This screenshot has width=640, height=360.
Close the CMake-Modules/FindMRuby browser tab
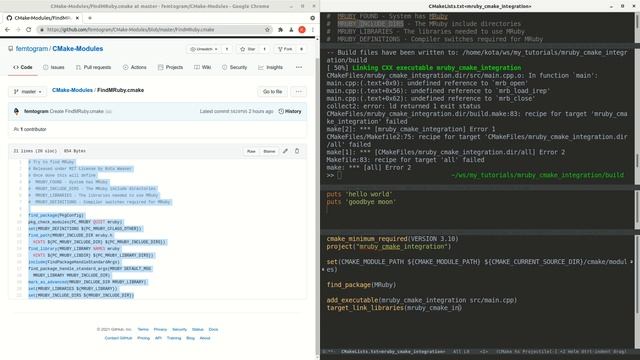77,18
